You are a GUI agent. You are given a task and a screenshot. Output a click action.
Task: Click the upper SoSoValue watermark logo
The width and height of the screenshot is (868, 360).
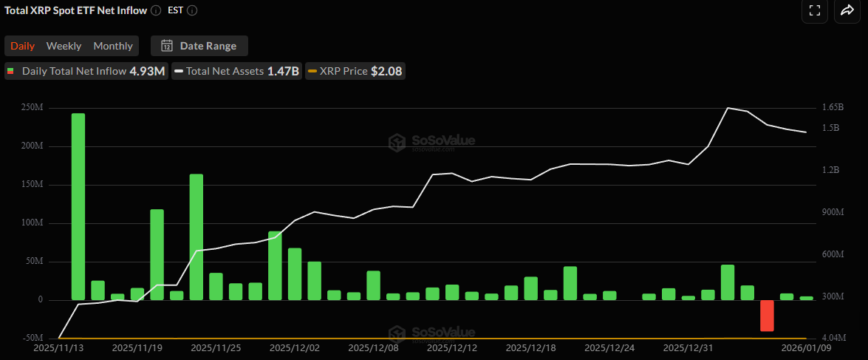coord(432,141)
